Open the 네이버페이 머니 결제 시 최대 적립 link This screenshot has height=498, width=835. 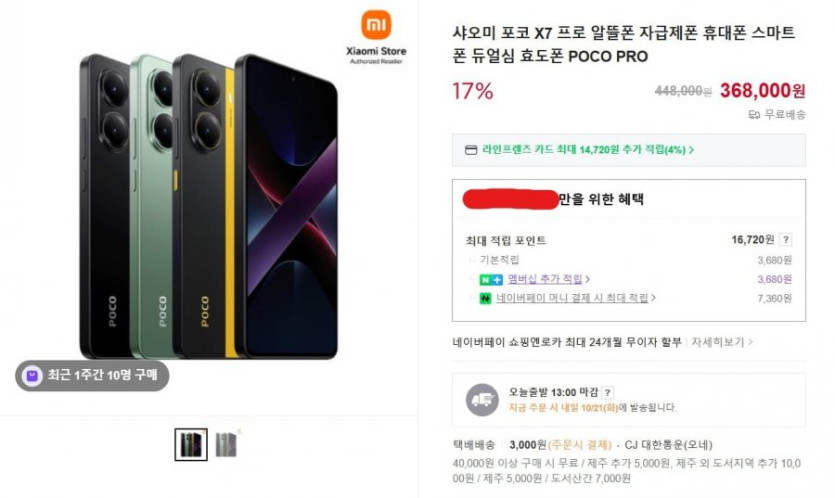click(x=572, y=298)
